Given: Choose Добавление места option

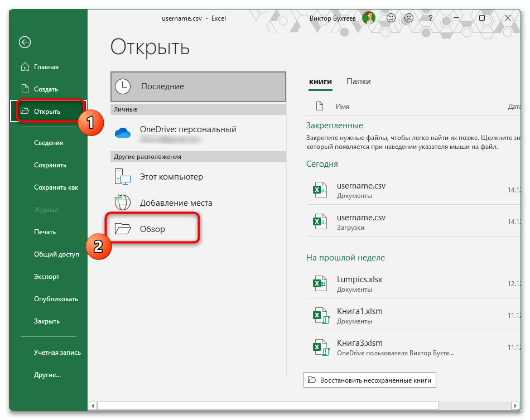Looking at the screenshot, I should pyautogui.click(x=199, y=202).
